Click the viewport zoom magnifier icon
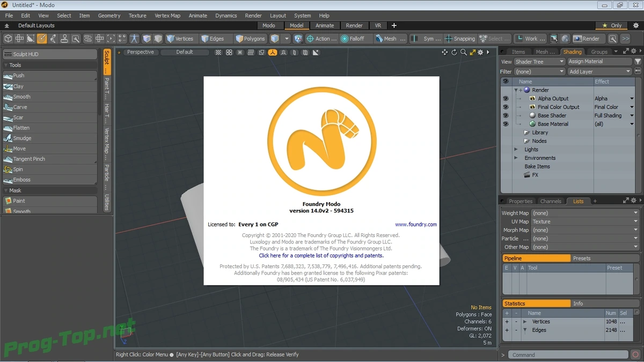Screen dimensions: 644x362 pos(464,52)
